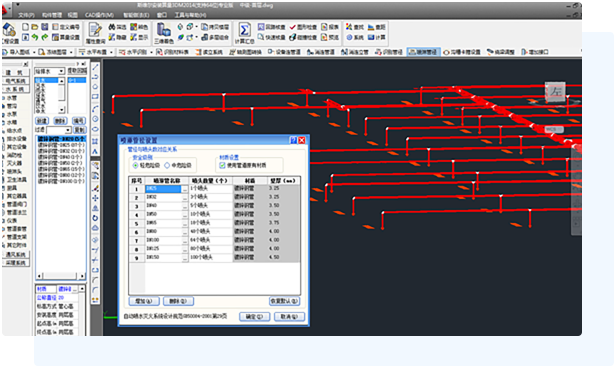This screenshot has width=616, height=368.
Task: Select first highlighted pipe entry in component list
Action: pyautogui.click(x=61, y=139)
